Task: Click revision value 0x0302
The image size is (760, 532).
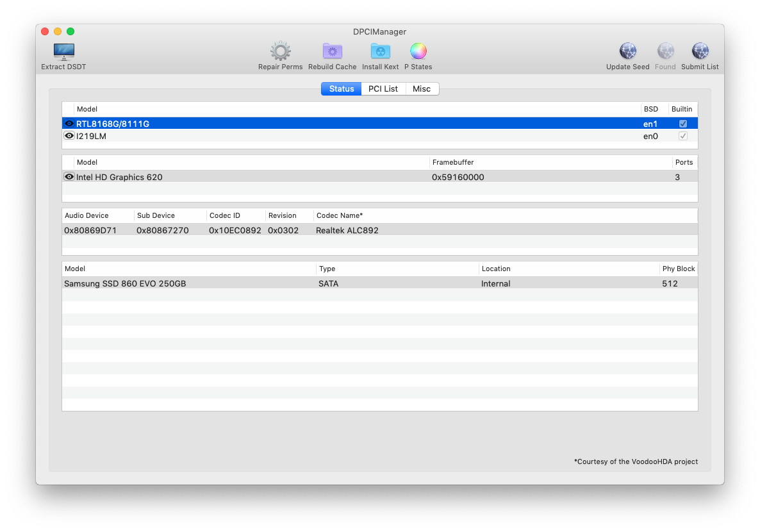Action: [x=283, y=230]
